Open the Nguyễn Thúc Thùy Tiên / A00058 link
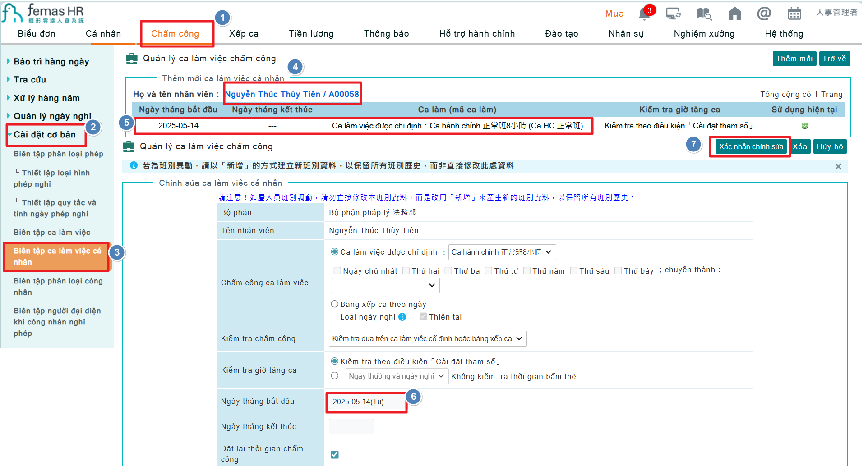The width and height of the screenshot is (868, 466). [292, 94]
